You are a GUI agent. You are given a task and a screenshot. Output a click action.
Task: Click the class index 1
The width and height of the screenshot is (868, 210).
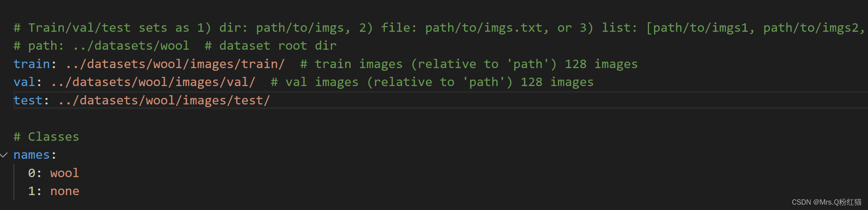click(x=32, y=191)
